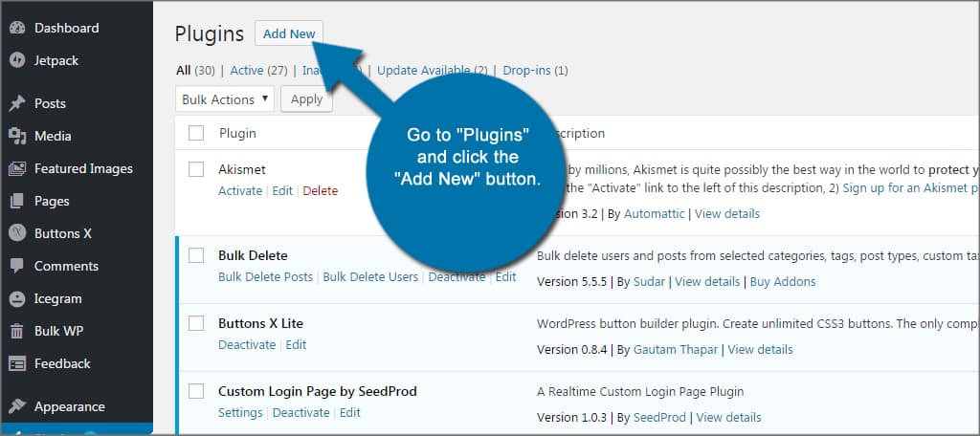Filter plugins by Active (27)
The width and height of the screenshot is (980, 436).
pos(258,71)
